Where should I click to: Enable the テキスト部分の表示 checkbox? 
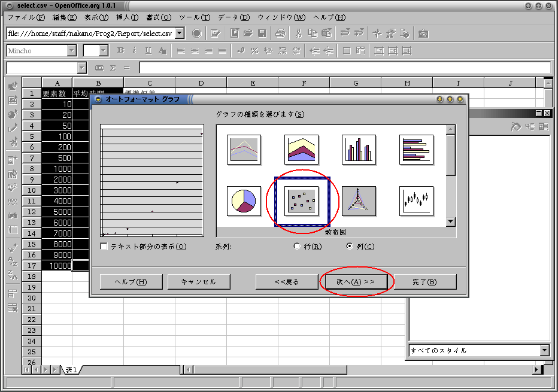(104, 247)
